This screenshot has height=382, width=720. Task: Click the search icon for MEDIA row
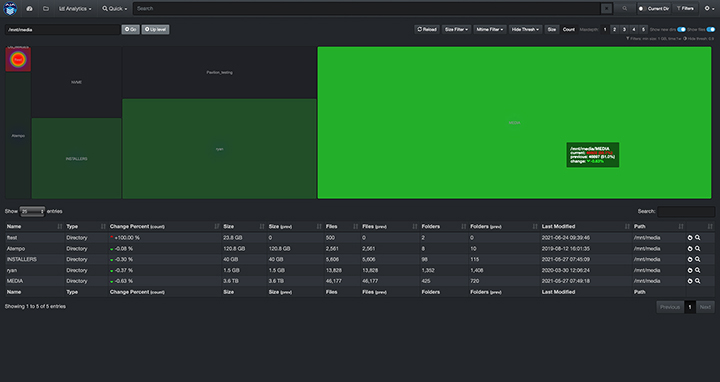698,281
